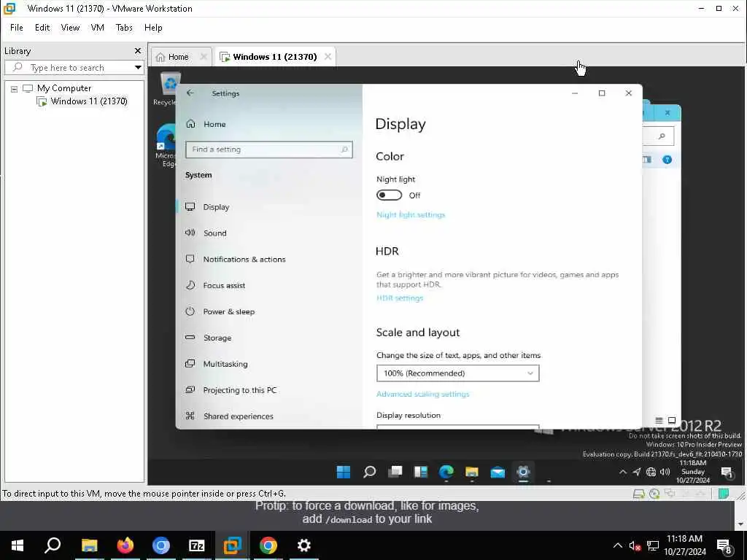747x560 pixels.
Task: Open VMware File menu
Action: click(17, 28)
